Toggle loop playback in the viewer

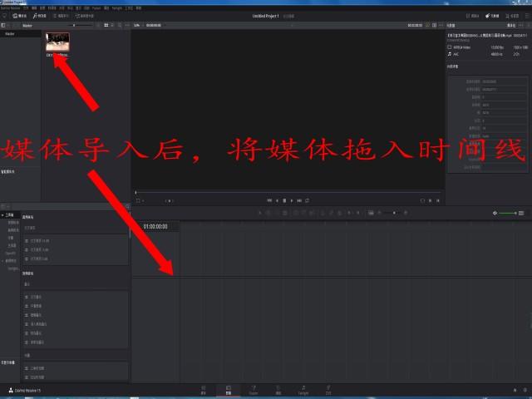307,200
